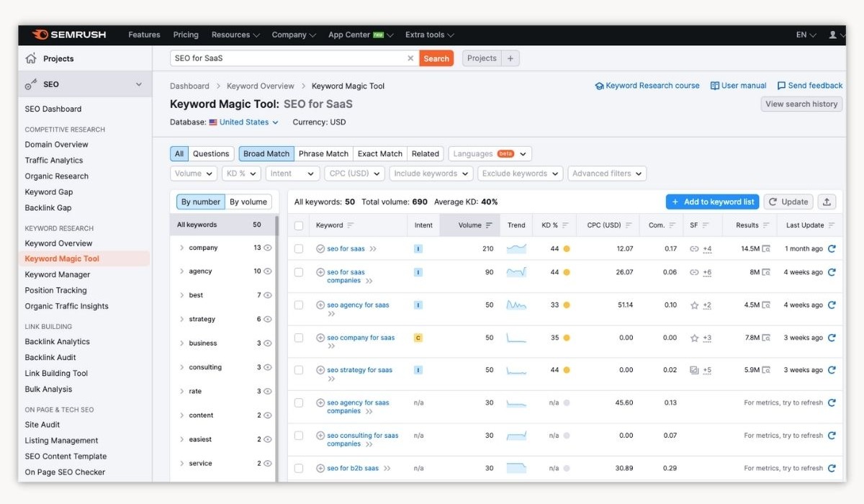This screenshot has width=864, height=504.
Task: Open the KD % filter dropdown
Action: pos(241,174)
